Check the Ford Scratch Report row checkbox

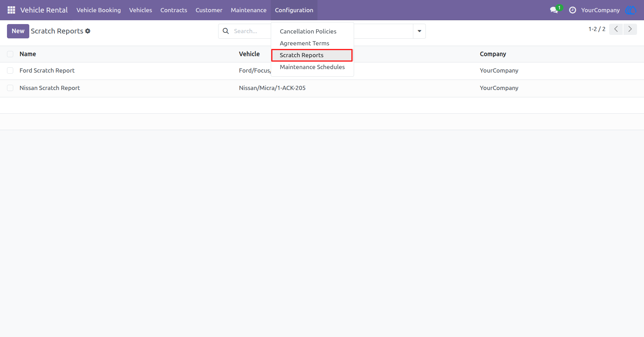[10, 70]
